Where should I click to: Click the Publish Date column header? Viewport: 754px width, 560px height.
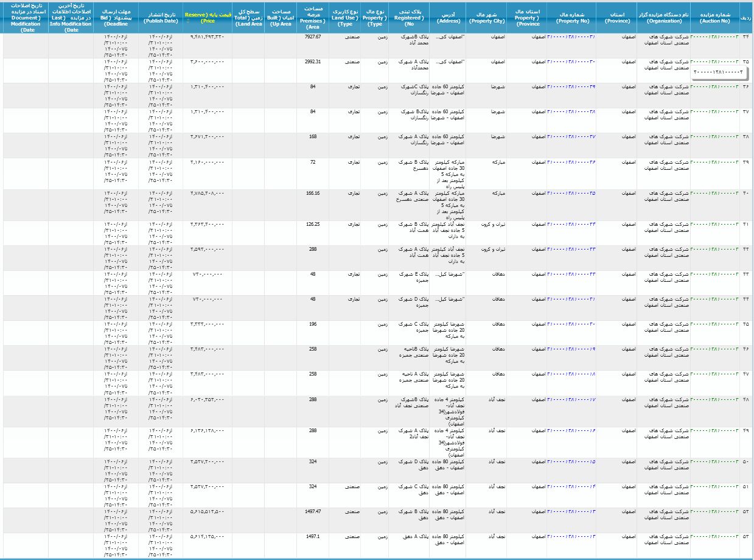pyautogui.click(x=161, y=16)
